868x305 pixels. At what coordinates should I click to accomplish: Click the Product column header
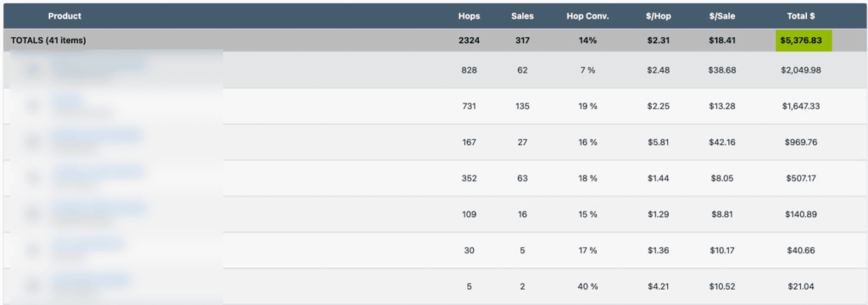(x=64, y=16)
